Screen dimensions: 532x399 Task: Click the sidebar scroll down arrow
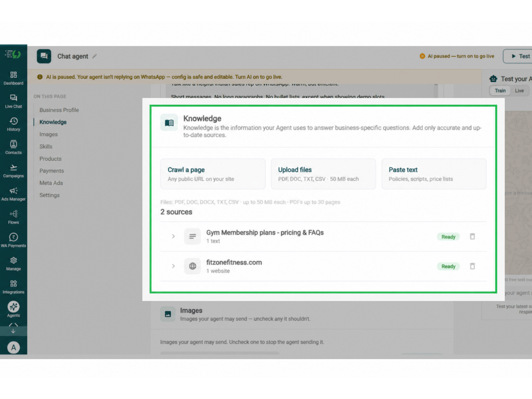click(13, 331)
